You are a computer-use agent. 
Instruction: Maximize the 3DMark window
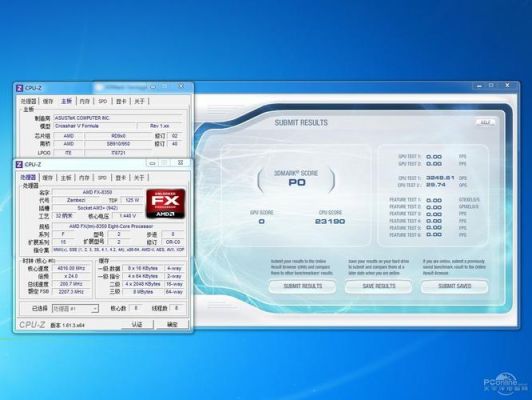point(491,86)
